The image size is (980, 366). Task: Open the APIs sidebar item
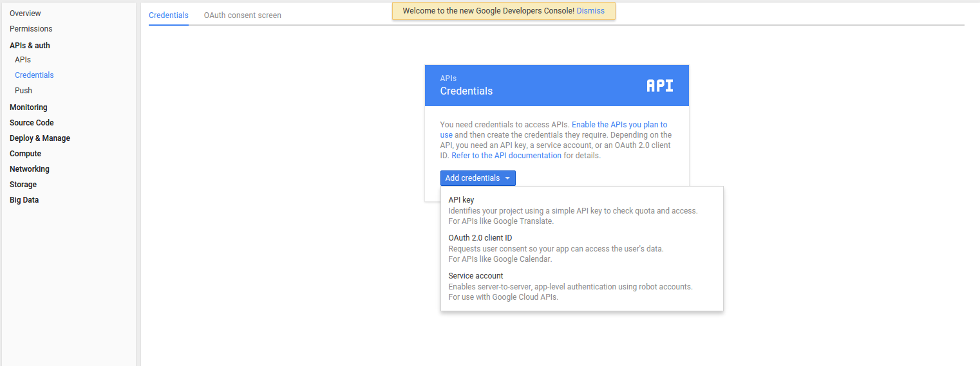coord(23,60)
